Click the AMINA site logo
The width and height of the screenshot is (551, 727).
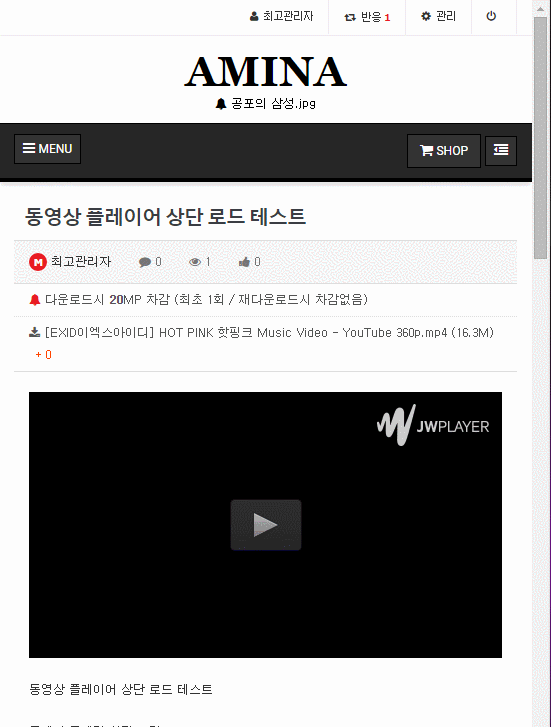click(x=265, y=72)
